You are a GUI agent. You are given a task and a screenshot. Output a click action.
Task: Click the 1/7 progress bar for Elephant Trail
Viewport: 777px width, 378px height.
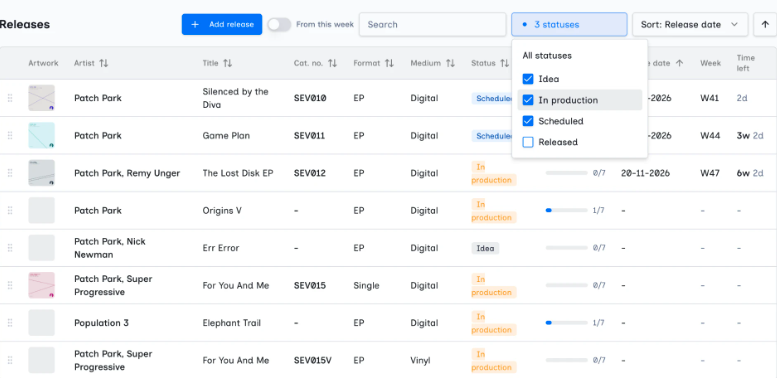coord(566,323)
